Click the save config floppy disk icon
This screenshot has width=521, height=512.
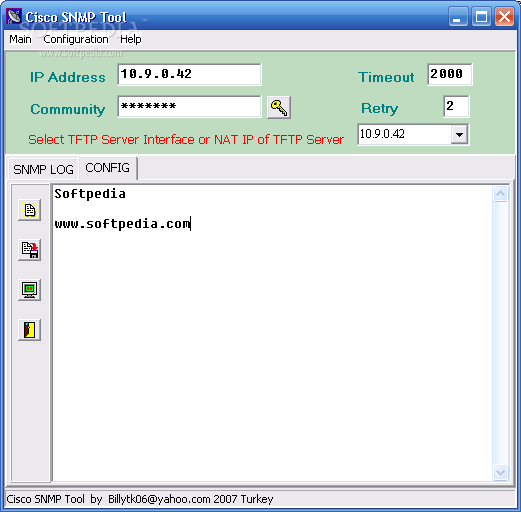click(x=30, y=250)
